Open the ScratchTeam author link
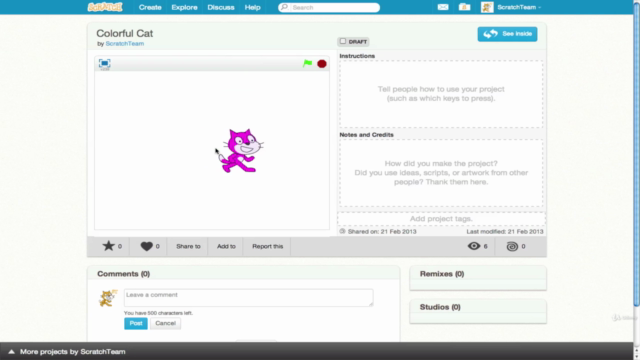This screenshot has height=360, width=640. [124, 44]
